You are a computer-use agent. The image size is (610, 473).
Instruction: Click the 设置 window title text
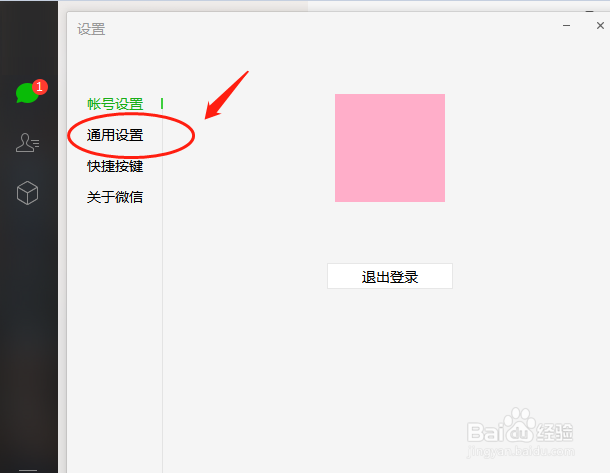click(x=91, y=29)
